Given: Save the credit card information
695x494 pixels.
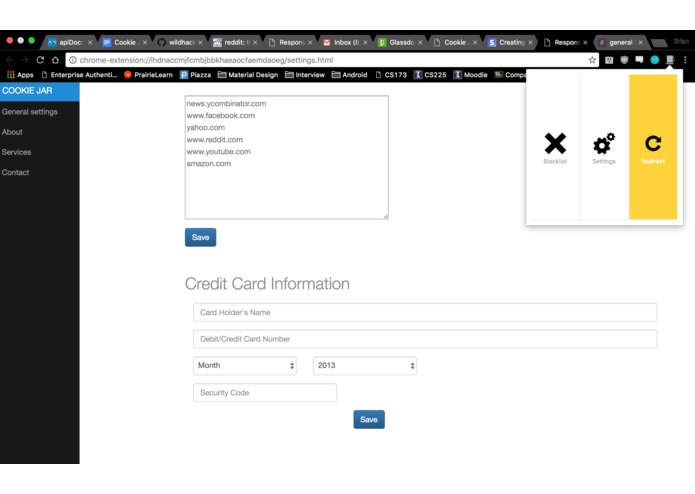Looking at the screenshot, I should point(369,420).
